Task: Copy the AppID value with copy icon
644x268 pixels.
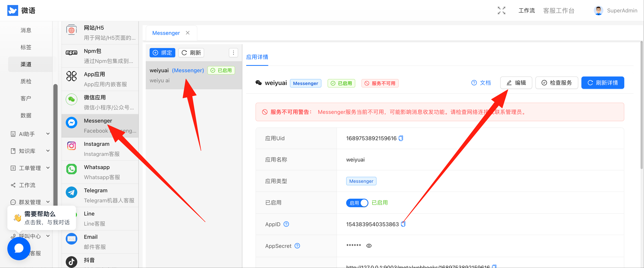Action: tap(403, 224)
